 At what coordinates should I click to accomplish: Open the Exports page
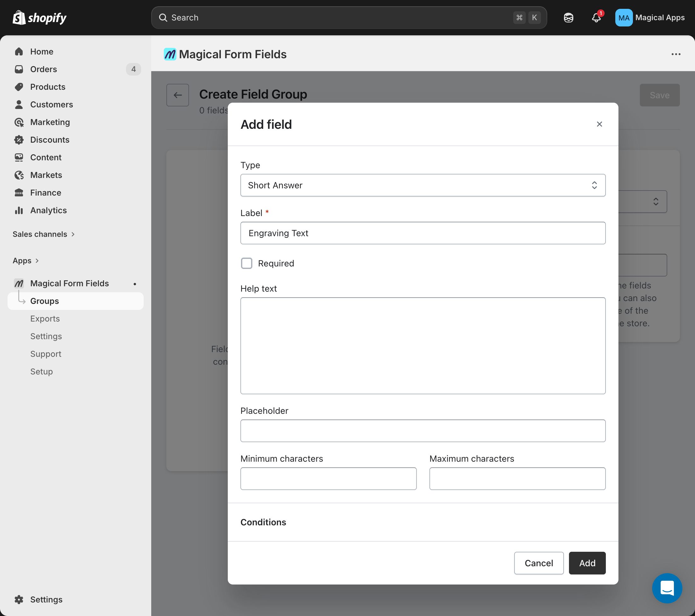tap(45, 318)
